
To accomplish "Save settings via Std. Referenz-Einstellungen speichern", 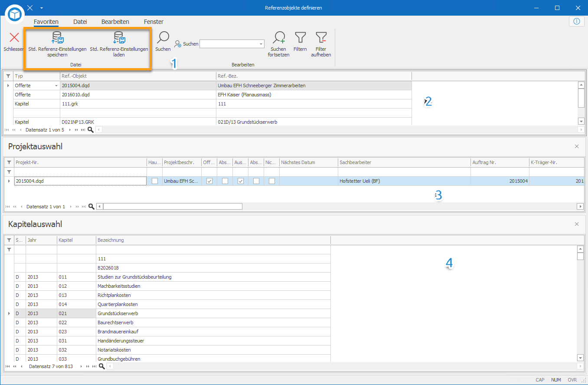I will click(58, 44).
